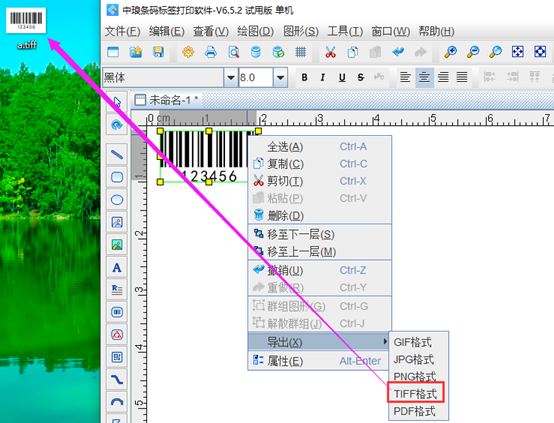554x423 pixels.
Task: Export as JPG格式
Action: tap(418, 359)
